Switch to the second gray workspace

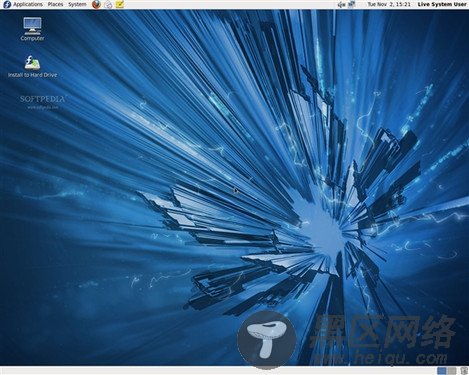pos(452,371)
